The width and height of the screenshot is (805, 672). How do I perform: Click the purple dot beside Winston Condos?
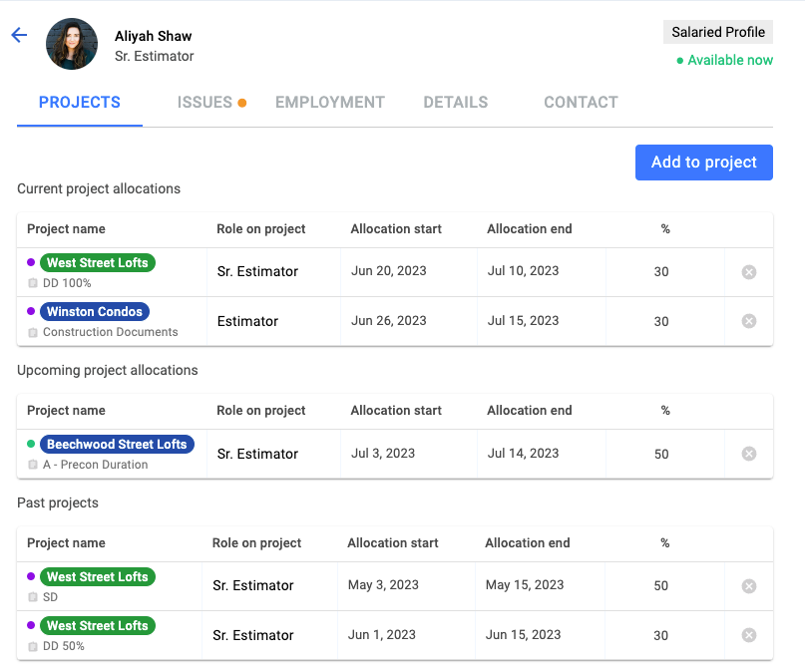coord(31,311)
